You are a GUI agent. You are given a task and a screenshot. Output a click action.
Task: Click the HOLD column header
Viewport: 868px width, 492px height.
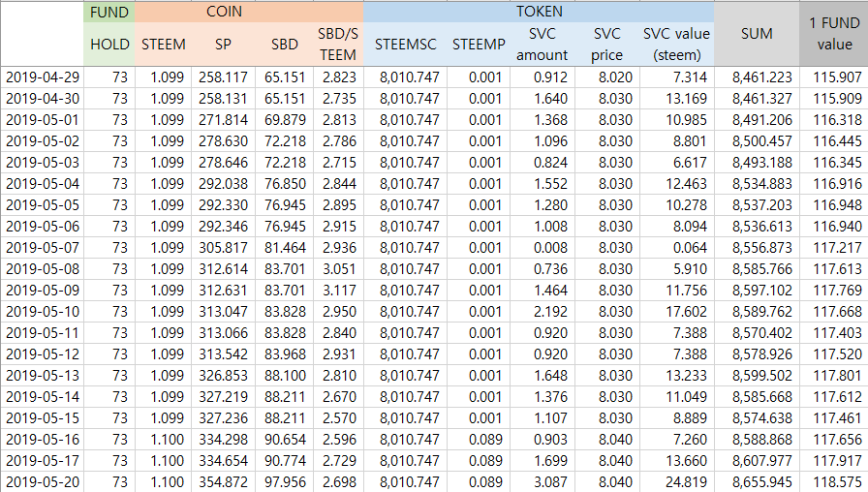[108, 45]
